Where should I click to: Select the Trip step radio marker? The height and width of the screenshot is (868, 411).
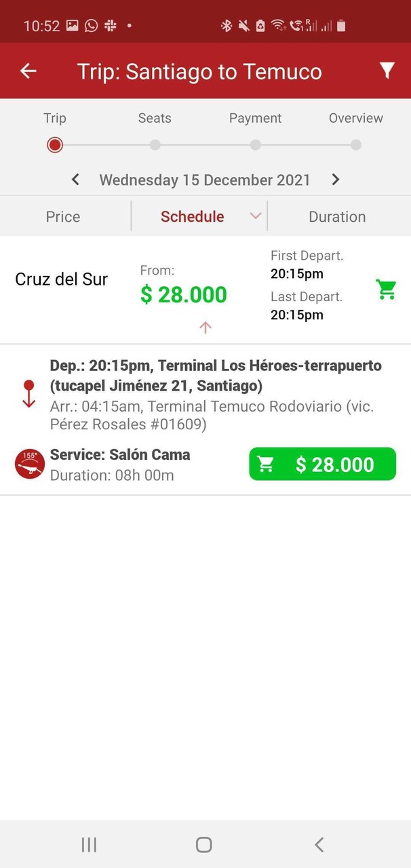coord(54,144)
